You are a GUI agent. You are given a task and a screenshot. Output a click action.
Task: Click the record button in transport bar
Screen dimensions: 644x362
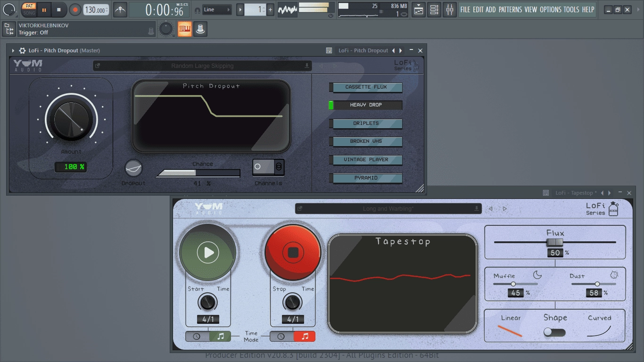pos(75,9)
